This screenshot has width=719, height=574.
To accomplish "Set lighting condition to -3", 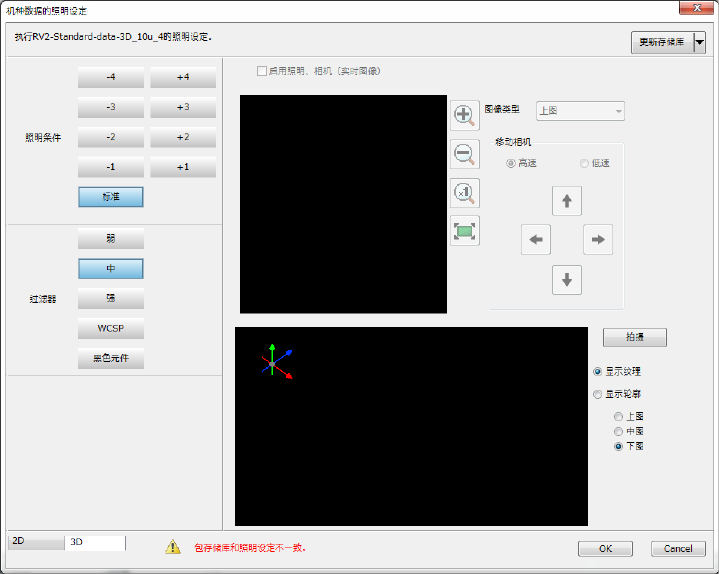I will coord(111,107).
